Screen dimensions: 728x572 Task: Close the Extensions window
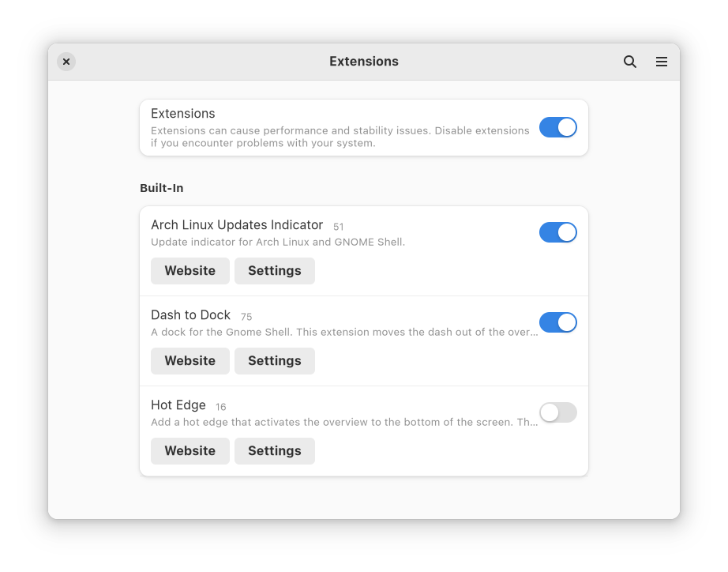pos(66,61)
